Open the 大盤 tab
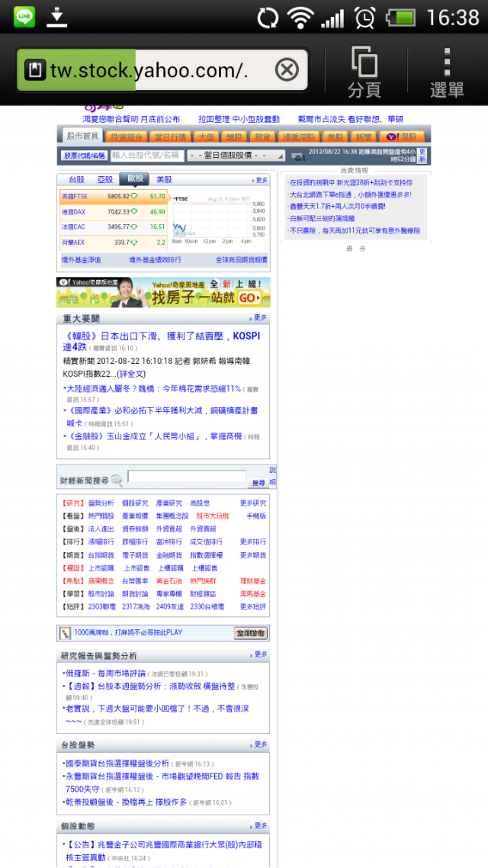Image resolution: width=488 pixels, height=868 pixels. tap(207, 137)
